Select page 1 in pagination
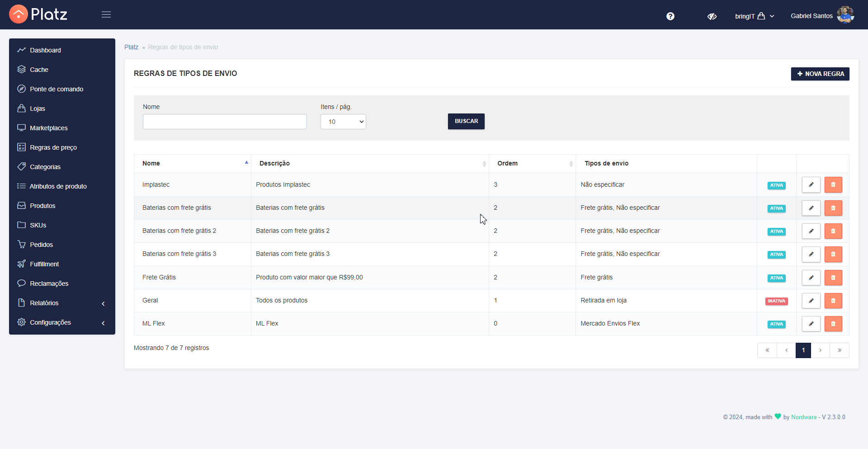Image resolution: width=868 pixels, height=449 pixels. (x=803, y=350)
